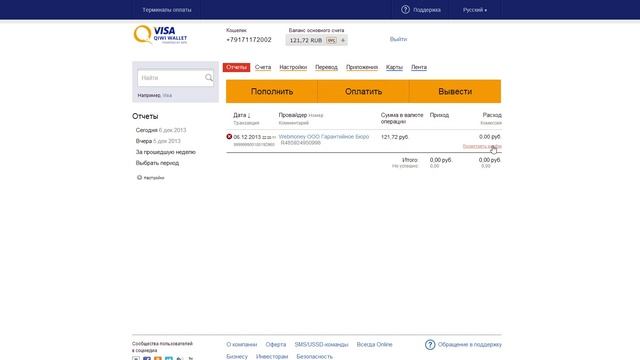Switch to the Счета tab
This screenshot has width=640, height=360.
coord(263,67)
